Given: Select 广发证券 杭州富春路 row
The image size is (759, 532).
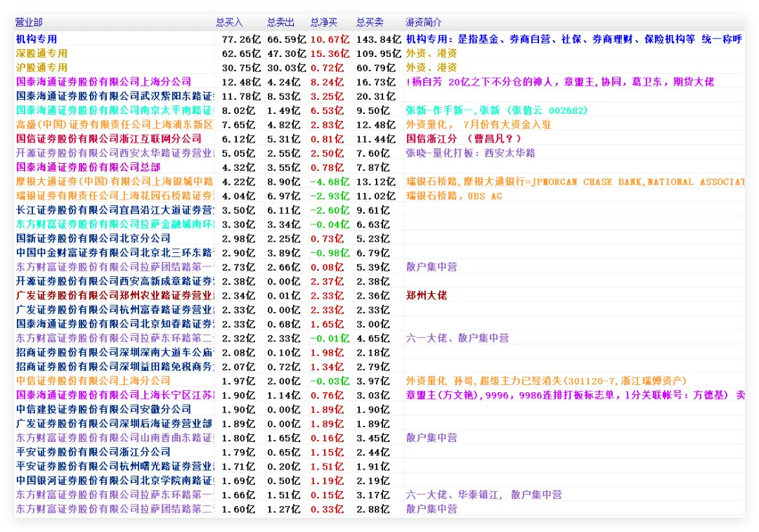Looking at the screenshot, I should pyautogui.click(x=115, y=310).
